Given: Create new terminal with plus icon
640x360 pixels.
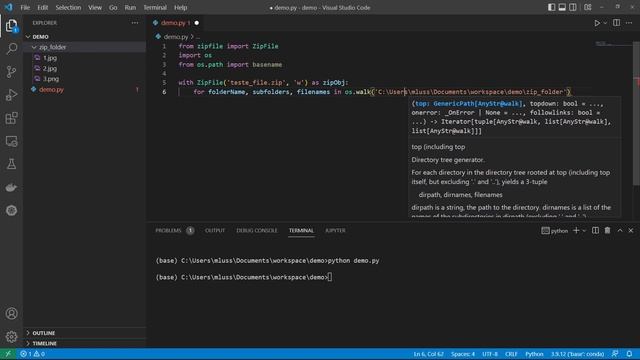Looking at the screenshot, I should [x=576, y=231].
